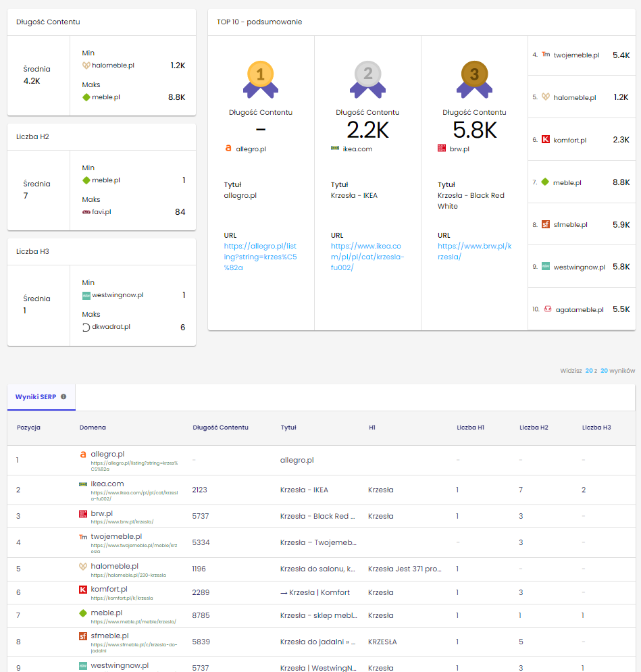This screenshot has height=672, width=641.
Task: Open halomeble.pl URL in table row 5
Action: click(x=128, y=575)
